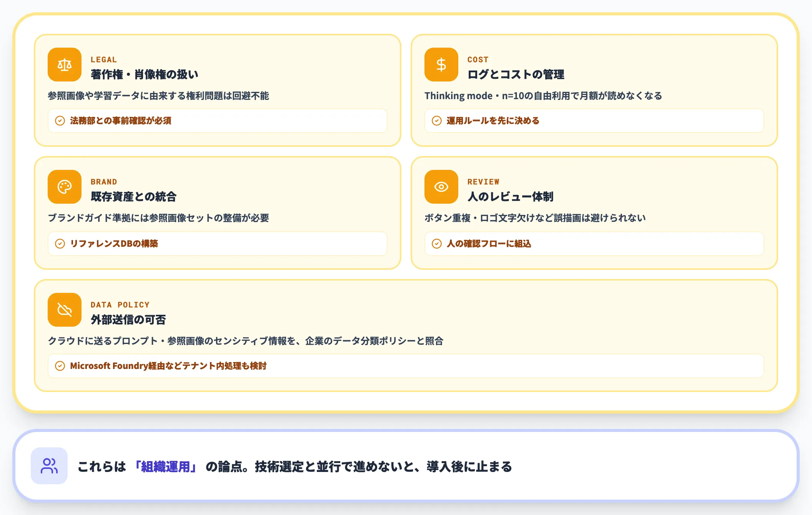Select the BRAND palette icon

[x=64, y=187]
